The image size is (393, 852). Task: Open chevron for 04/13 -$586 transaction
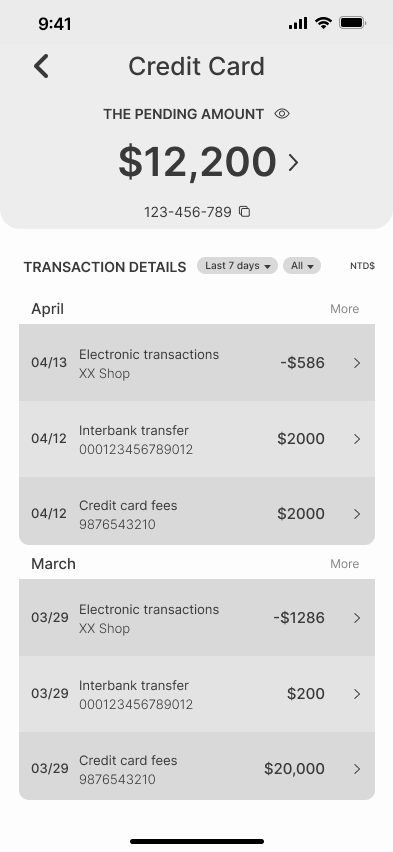(357, 363)
